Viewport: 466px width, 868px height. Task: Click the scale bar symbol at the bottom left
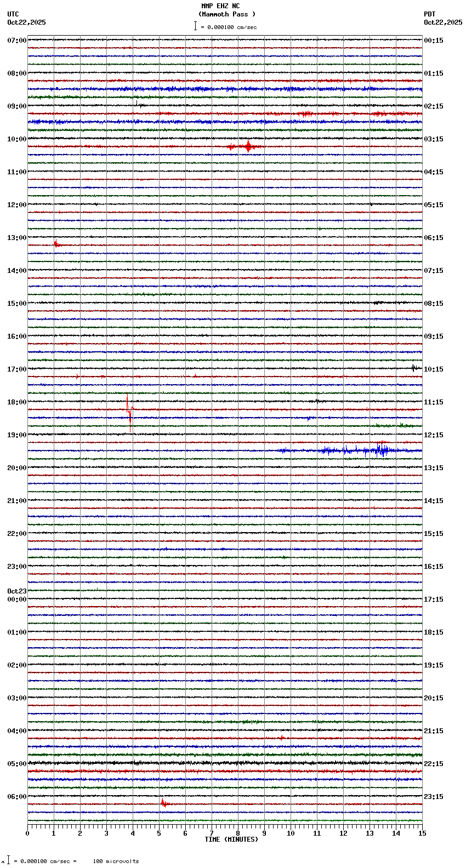pyautogui.click(x=8, y=860)
